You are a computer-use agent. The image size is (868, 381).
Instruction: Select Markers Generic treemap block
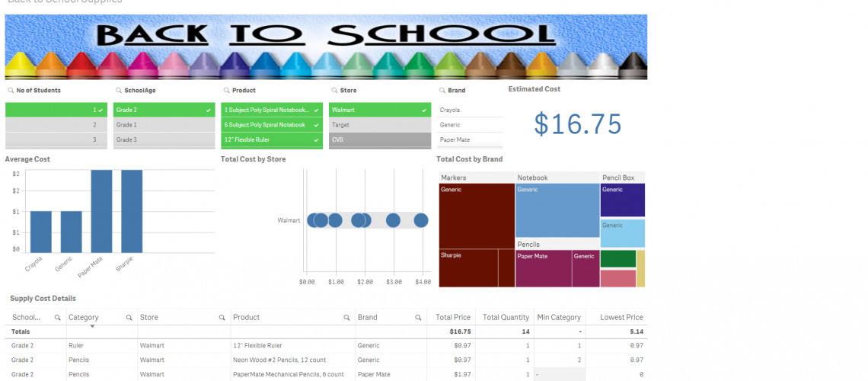pyautogui.click(x=477, y=216)
